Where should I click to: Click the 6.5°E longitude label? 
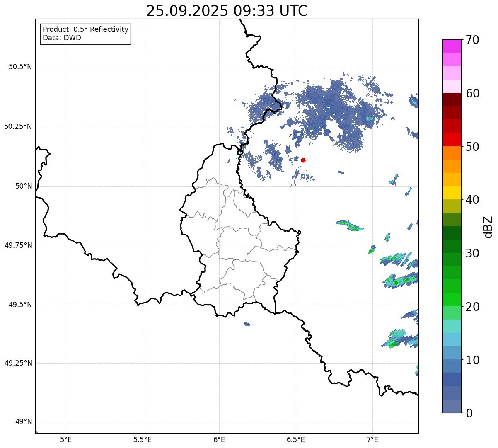click(x=296, y=439)
